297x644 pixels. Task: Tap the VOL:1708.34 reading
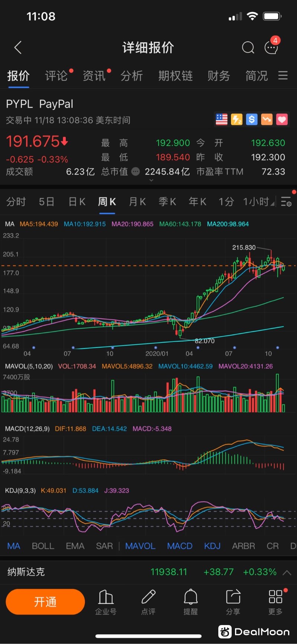(77, 366)
